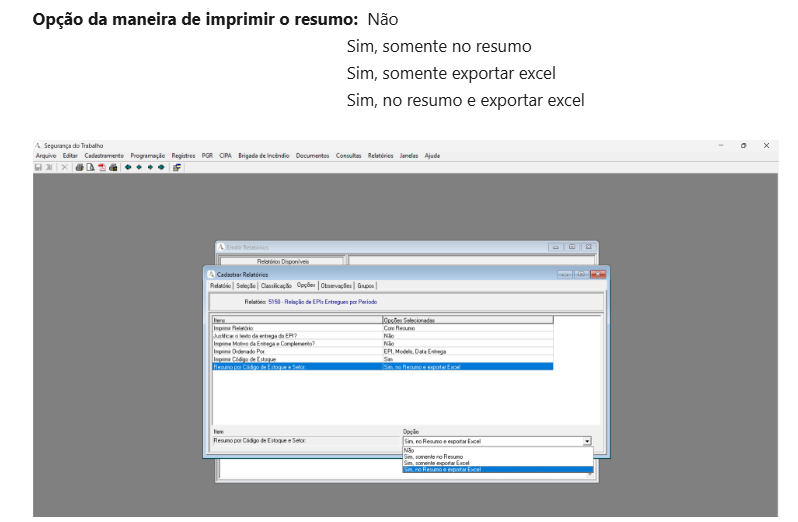Click the rightmost toolbar icon after navigation arrows
Screen dimensions: 798x522
177,167
